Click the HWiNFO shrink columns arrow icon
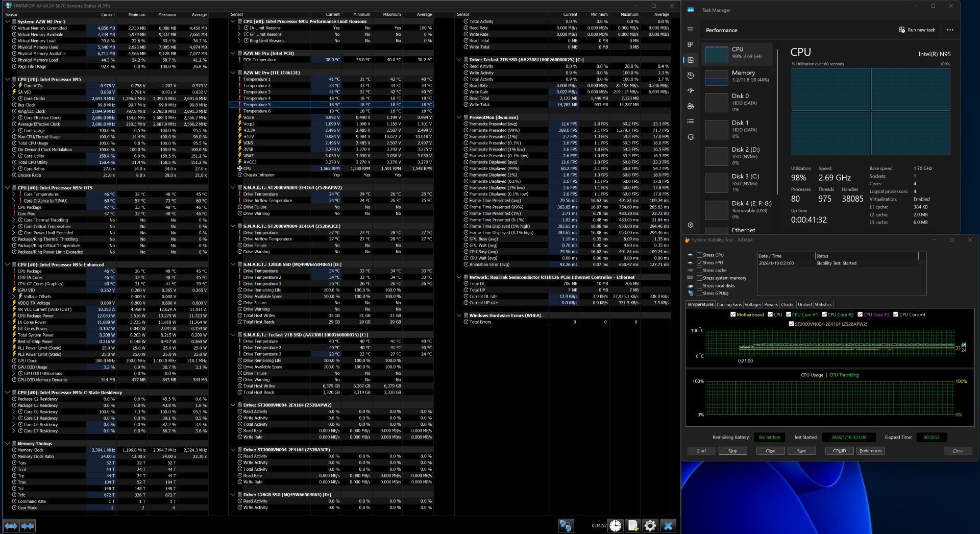The width and height of the screenshot is (980, 534). pos(28,525)
